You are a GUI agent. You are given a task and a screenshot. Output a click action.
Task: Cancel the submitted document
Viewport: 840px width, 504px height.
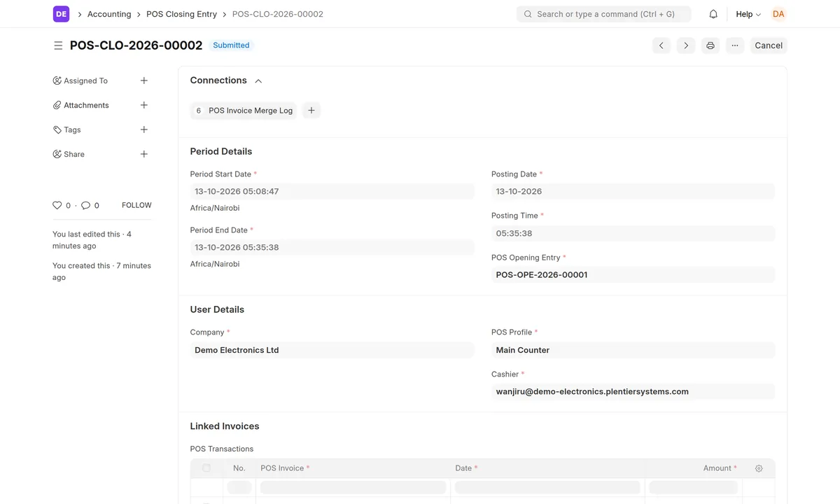(769, 45)
